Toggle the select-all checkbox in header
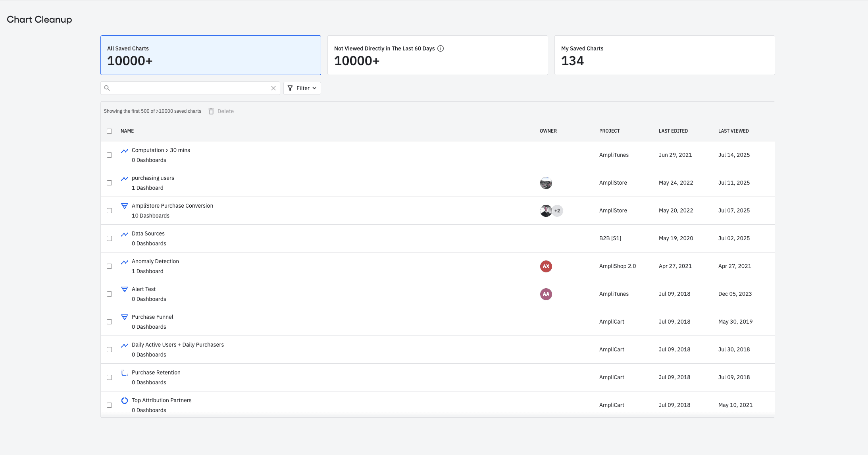 (110, 131)
